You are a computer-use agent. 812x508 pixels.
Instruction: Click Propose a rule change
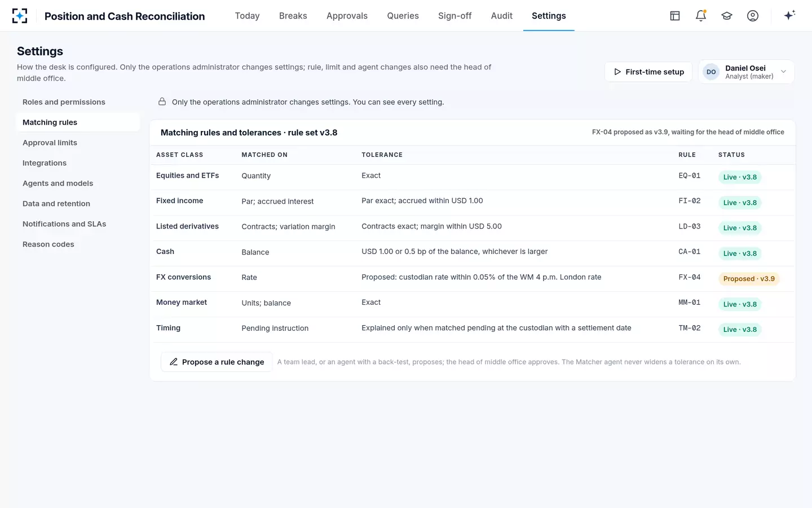pos(217,362)
